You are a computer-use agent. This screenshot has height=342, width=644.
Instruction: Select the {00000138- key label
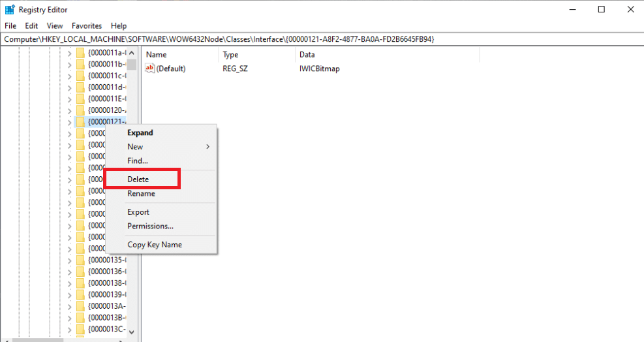tap(107, 283)
